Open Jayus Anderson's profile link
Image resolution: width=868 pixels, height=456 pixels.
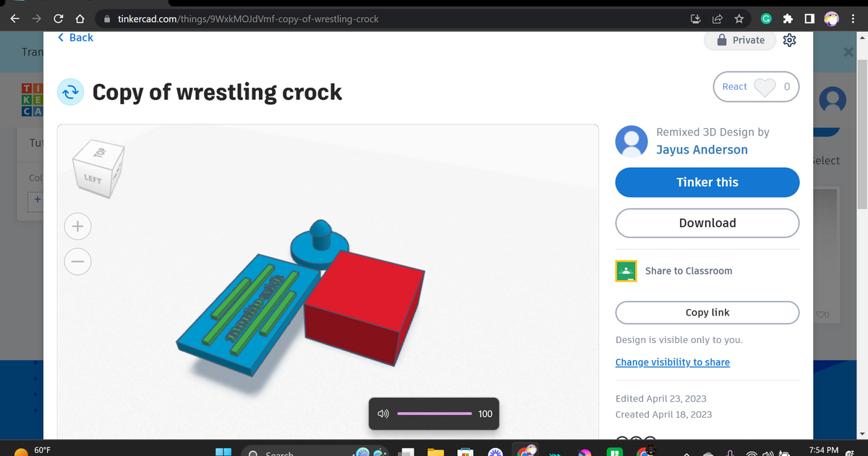point(702,150)
